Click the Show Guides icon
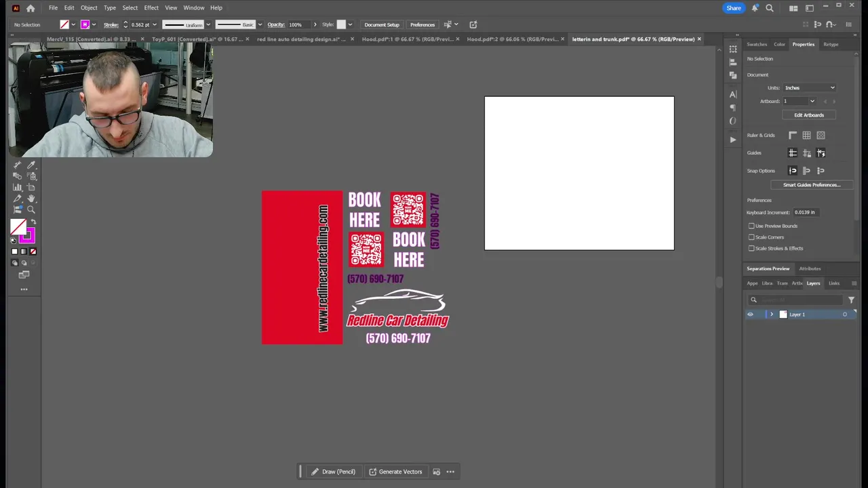The image size is (868, 488). (x=792, y=153)
